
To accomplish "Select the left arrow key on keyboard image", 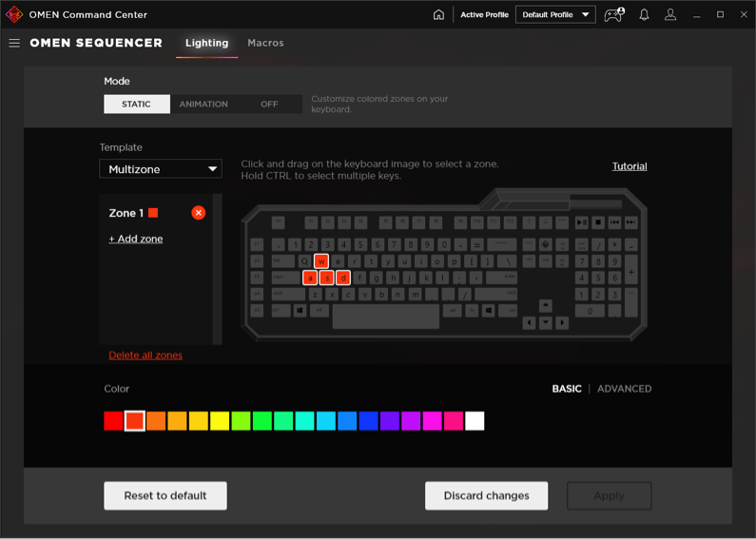I will click(529, 322).
